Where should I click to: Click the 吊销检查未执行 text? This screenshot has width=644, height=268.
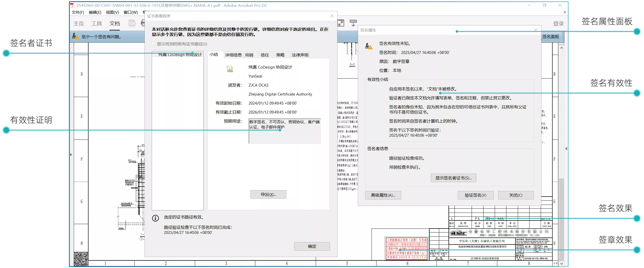point(405,167)
